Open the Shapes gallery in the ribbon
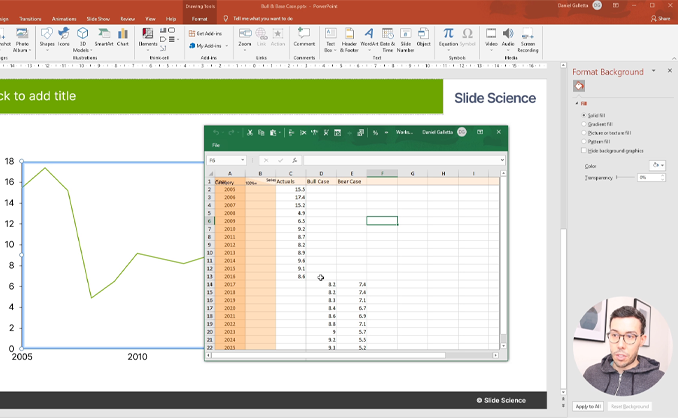Screen dimensions: 678x418 click(47, 38)
